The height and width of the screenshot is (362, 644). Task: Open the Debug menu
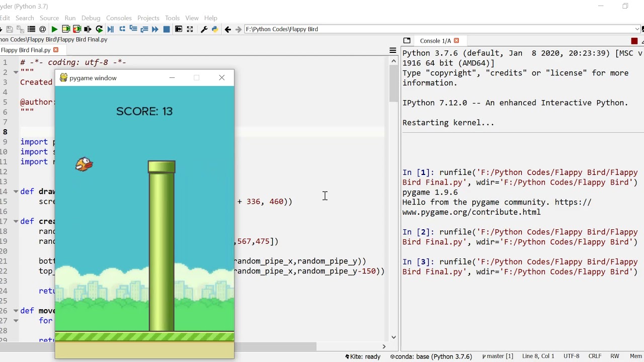[91, 18]
